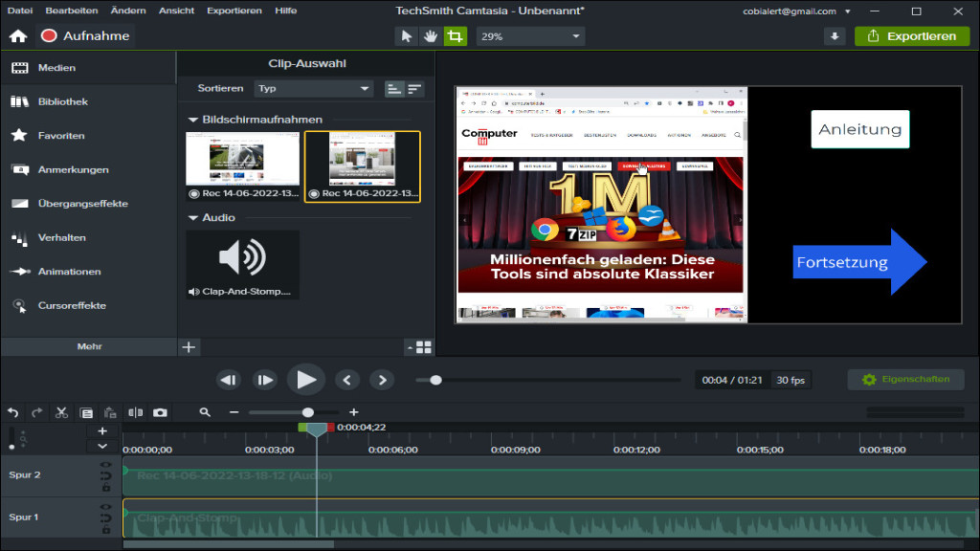
Task: Hide Spur 2 with its eye toggle
Action: (x=105, y=465)
